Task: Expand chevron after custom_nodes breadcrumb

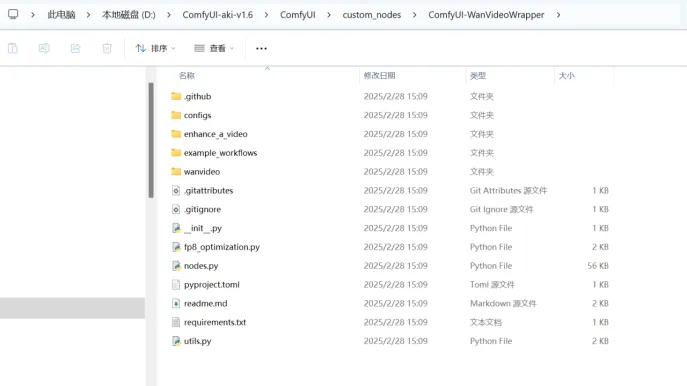Action: pyautogui.click(x=414, y=15)
